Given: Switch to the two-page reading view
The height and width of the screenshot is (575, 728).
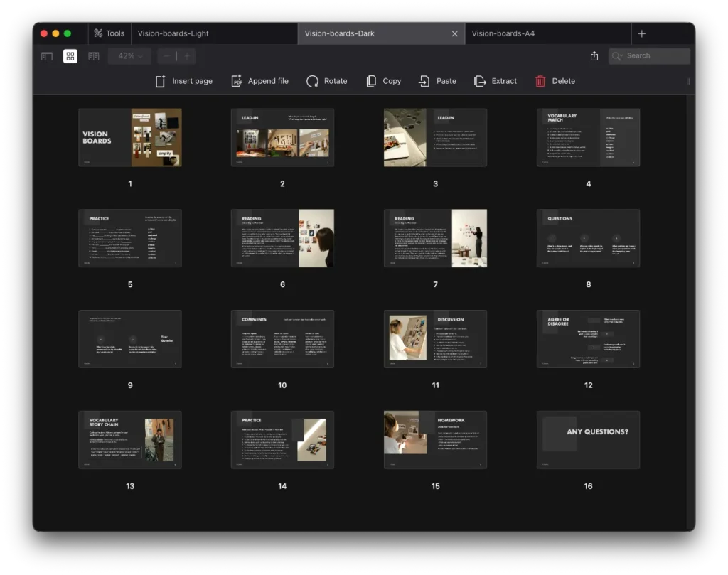Looking at the screenshot, I should click(x=94, y=56).
